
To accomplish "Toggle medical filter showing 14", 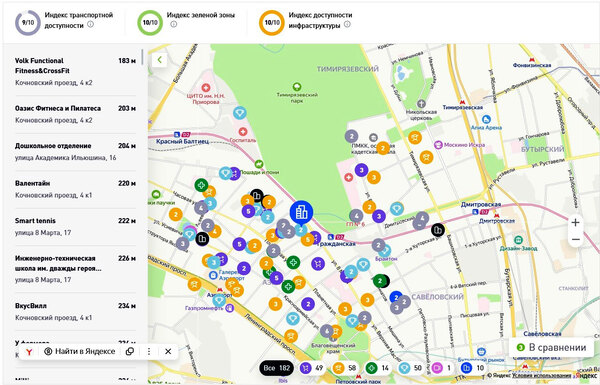I will pyautogui.click(x=377, y=368).
